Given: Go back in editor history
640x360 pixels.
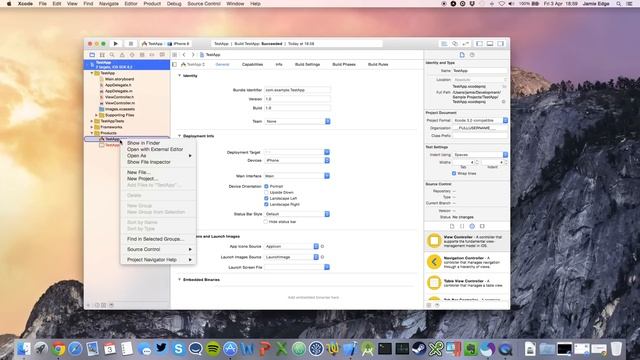Looking at the screenshot, I should 184,55.
